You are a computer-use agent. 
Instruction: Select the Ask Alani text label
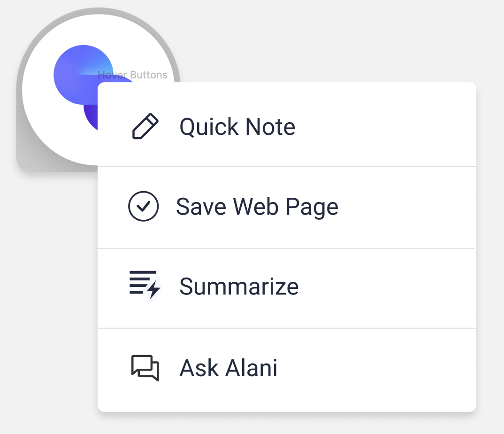pyautogui.click(x=228, y=368)
